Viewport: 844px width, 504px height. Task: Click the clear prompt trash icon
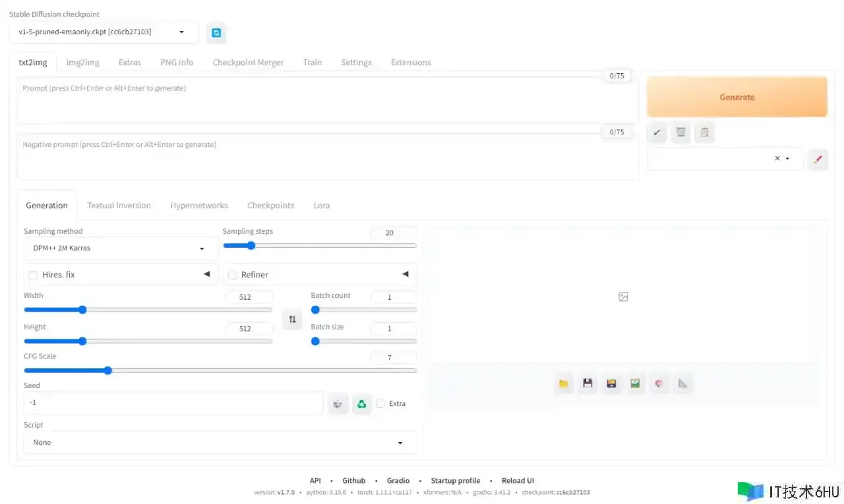point(680,132)
